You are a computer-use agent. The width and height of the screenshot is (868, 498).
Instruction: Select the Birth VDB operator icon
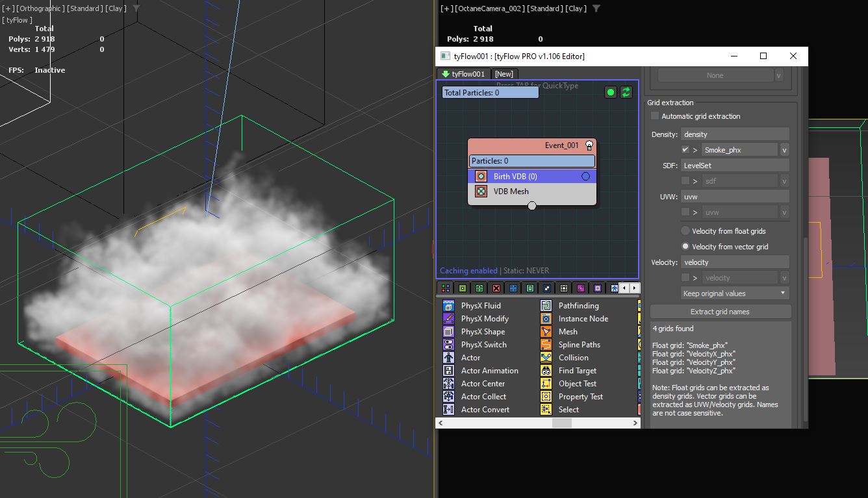pos(481,177)
